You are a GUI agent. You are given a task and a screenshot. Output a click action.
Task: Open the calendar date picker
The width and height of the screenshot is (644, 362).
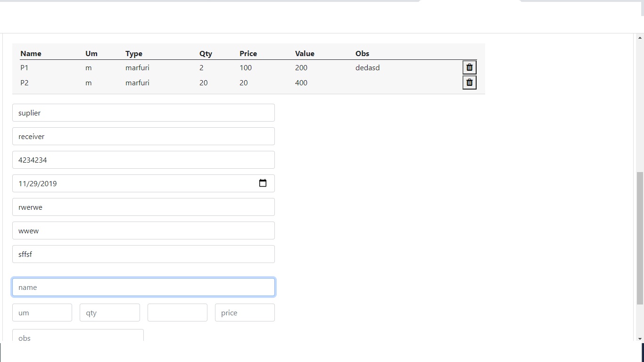click(263, 183)
